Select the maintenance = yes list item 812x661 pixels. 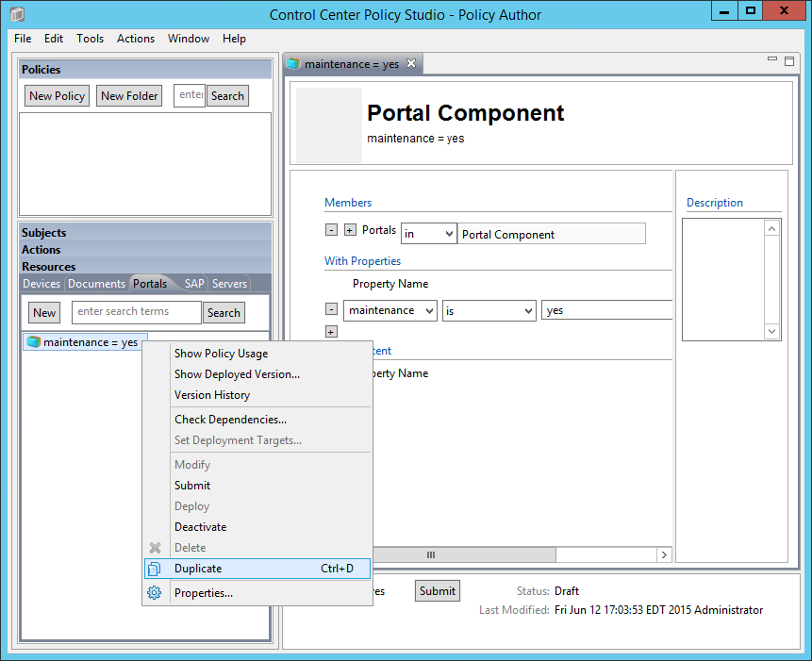85,342
